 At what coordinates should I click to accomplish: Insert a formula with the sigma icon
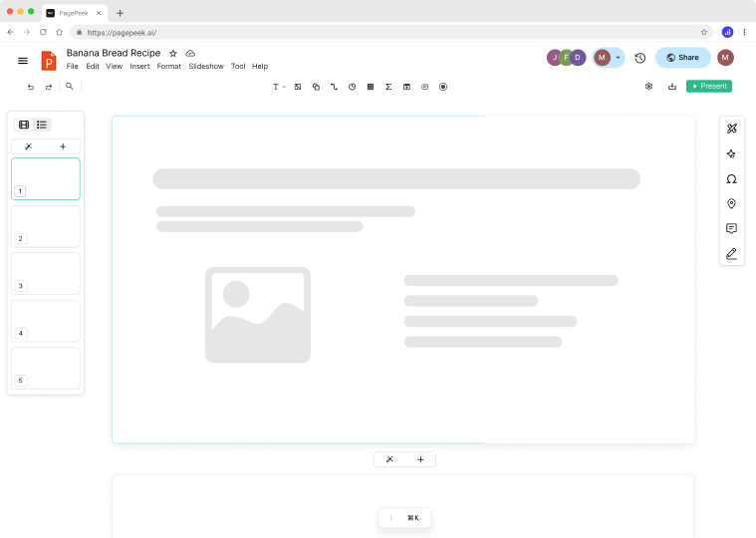388,87
